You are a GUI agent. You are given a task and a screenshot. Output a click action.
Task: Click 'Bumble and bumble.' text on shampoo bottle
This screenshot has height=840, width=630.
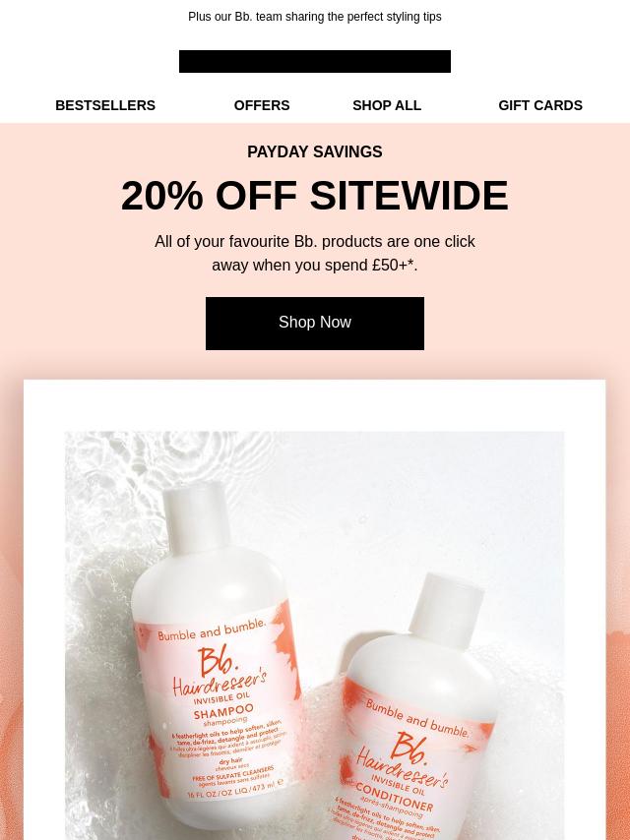click(x=212, y=630)
